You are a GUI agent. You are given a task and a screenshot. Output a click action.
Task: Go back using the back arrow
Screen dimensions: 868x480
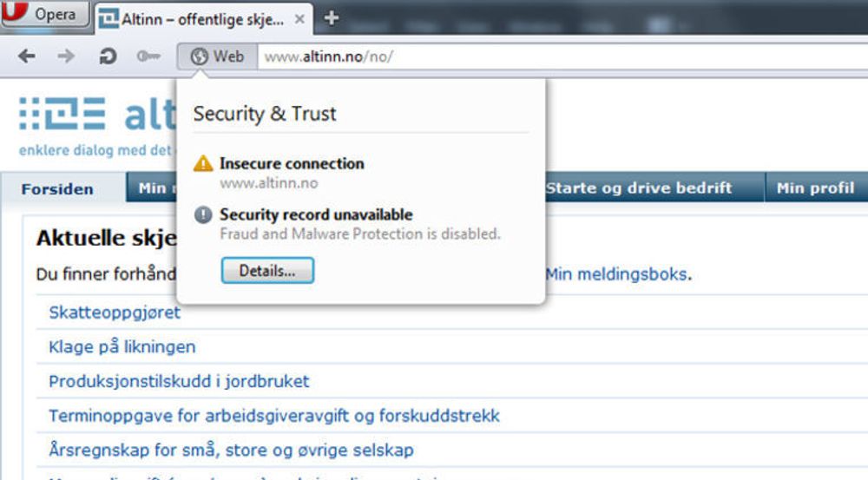pyautogui.click(x=26, y=56)
